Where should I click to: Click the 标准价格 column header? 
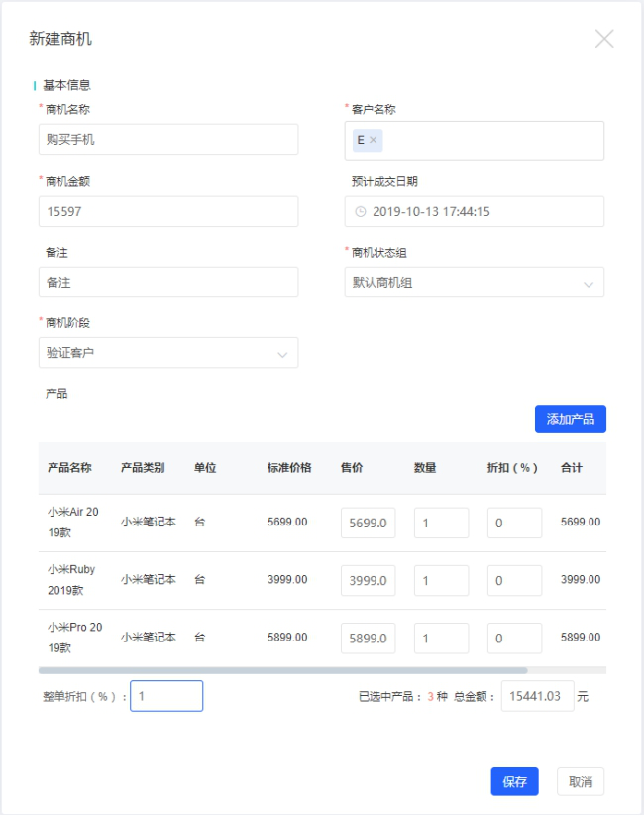tap(289, 468)
